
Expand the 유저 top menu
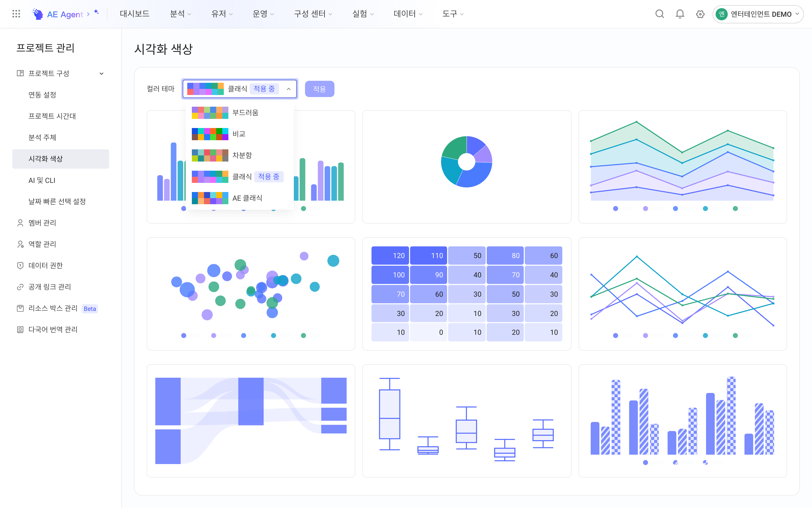[x=222, y=14]
